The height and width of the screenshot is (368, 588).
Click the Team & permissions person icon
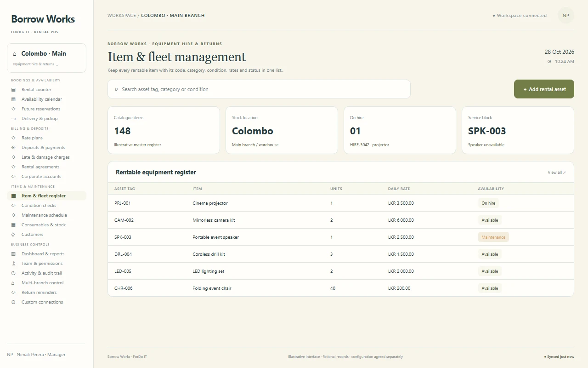click(x=13, y=264)
